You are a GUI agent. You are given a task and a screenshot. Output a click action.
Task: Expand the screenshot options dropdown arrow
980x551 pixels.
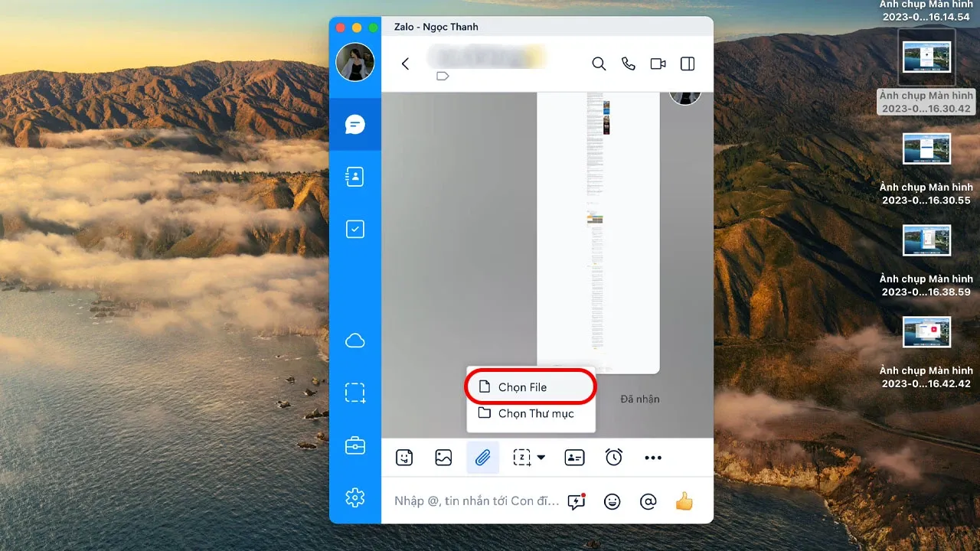coord(541,458)
